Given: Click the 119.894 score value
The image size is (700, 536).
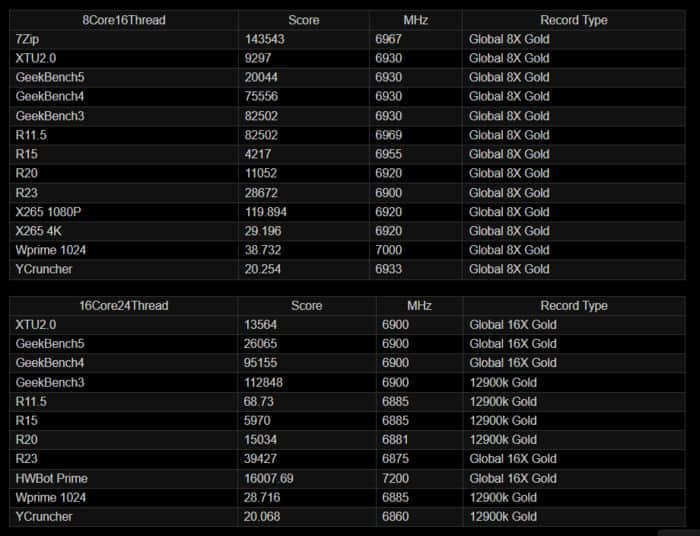Looking at the screenshot, I should tap(266, 212).
